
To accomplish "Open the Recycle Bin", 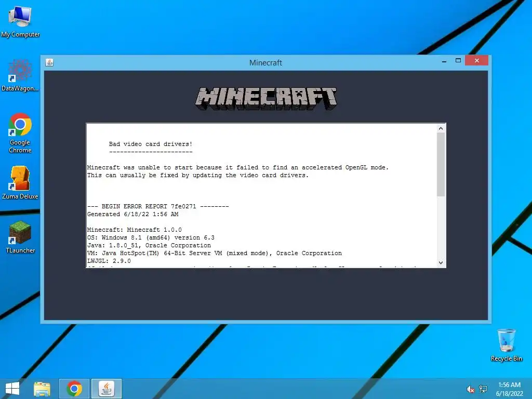I will pos(506,345).
